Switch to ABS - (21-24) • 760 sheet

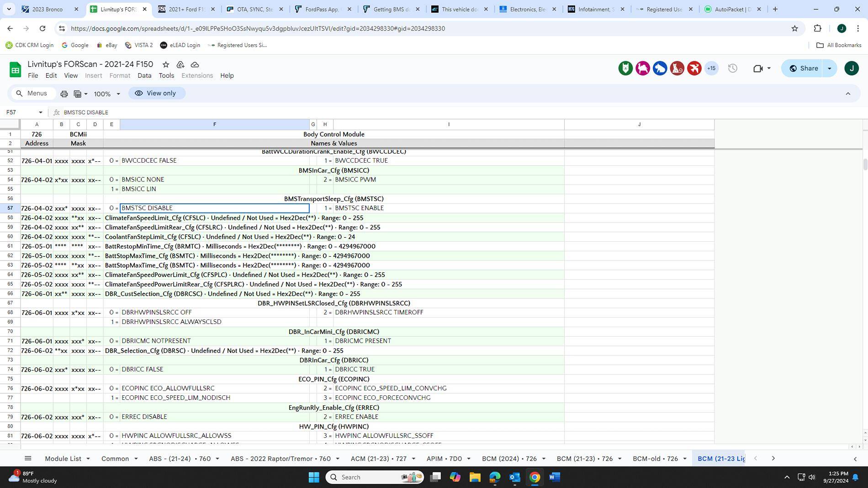180,459
